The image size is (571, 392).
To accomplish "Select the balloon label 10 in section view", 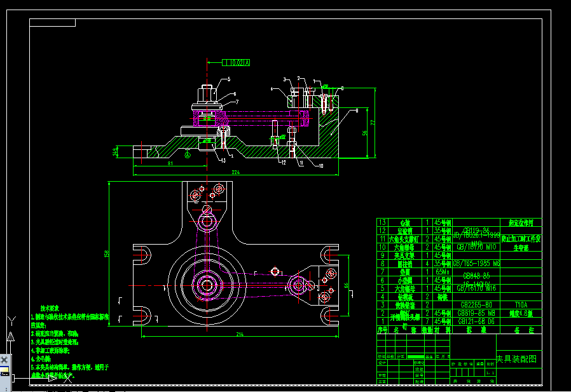I will coord(321,166).
